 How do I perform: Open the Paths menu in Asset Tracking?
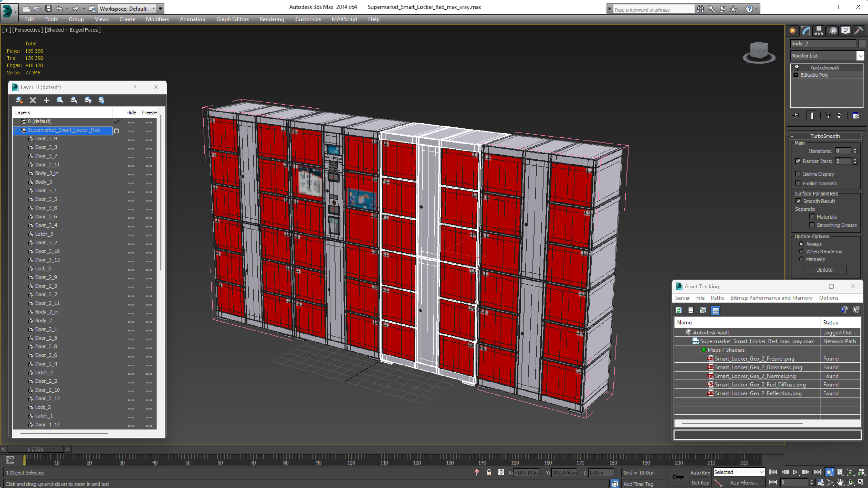(717, 298)
